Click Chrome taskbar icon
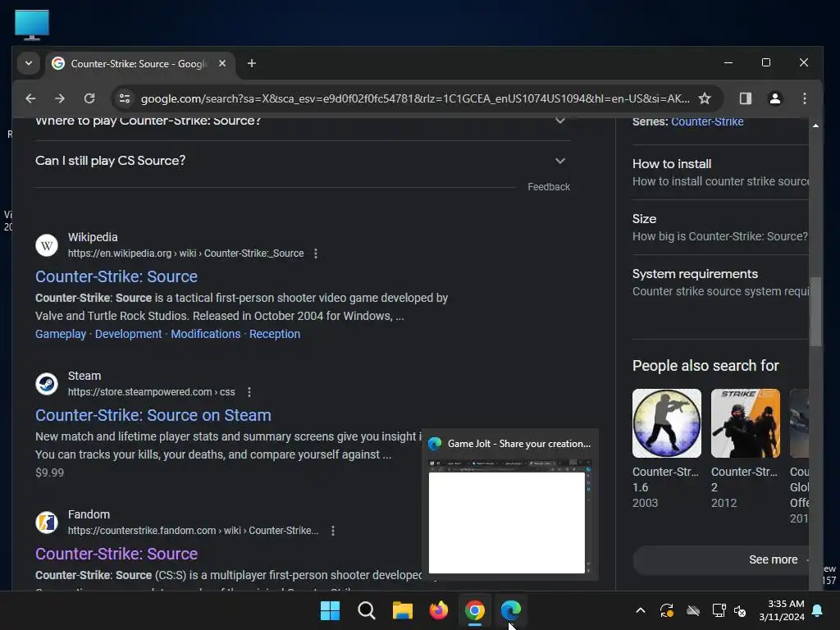The image size is (840, 630). click(x=475, y=610)
